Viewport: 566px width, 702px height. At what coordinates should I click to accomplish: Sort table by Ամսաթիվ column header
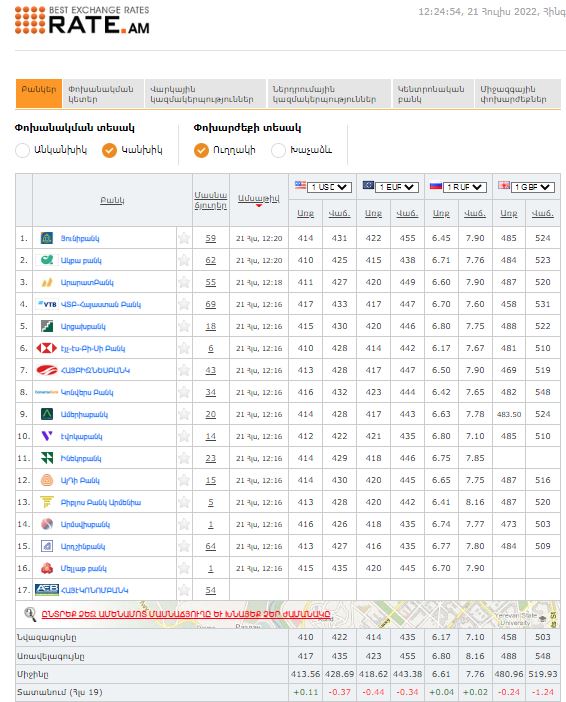259,198
